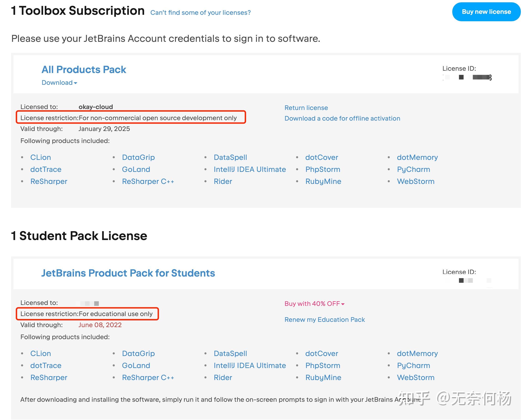This screenshot has width=525, height=420.
Task: Click the Buy new license button
Action: point(486,12)
